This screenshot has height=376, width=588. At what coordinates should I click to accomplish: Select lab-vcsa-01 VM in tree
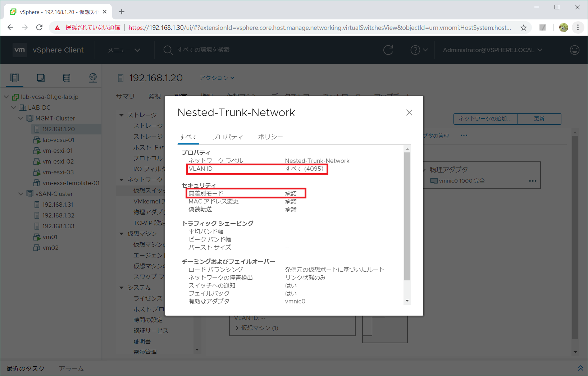pyautogui.click(x=58, y=140)
